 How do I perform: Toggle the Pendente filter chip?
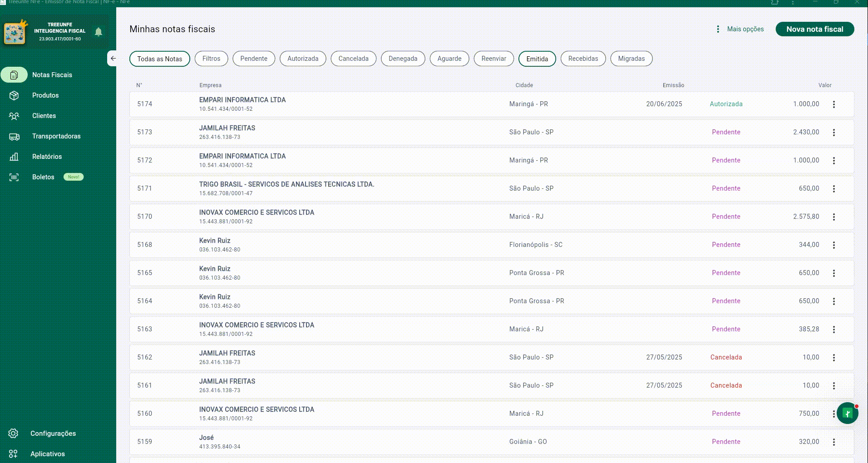pos(254,59)
